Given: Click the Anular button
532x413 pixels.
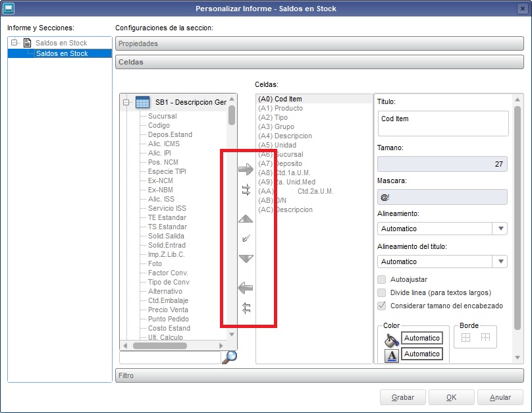Looking at the screenshot, I should tap(500, 397).
